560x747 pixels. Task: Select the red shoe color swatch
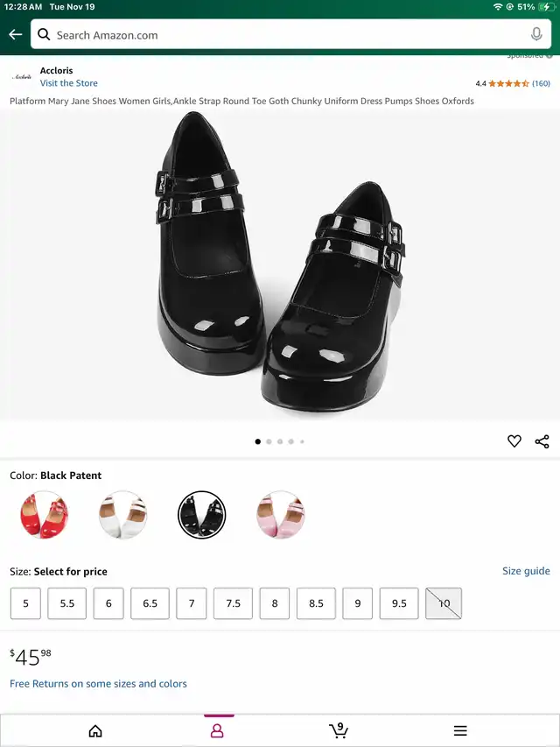coord(43,515)
